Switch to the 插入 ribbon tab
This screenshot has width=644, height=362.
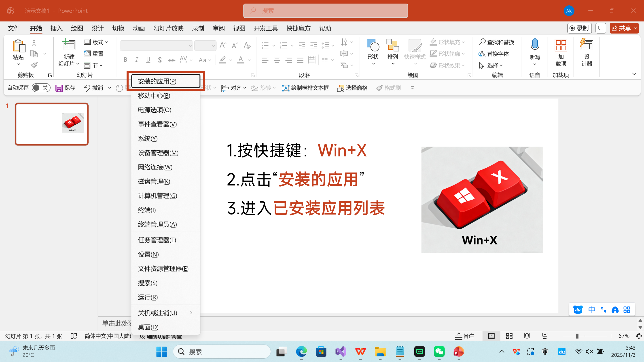pyautogui.click(x=56, y=28)
